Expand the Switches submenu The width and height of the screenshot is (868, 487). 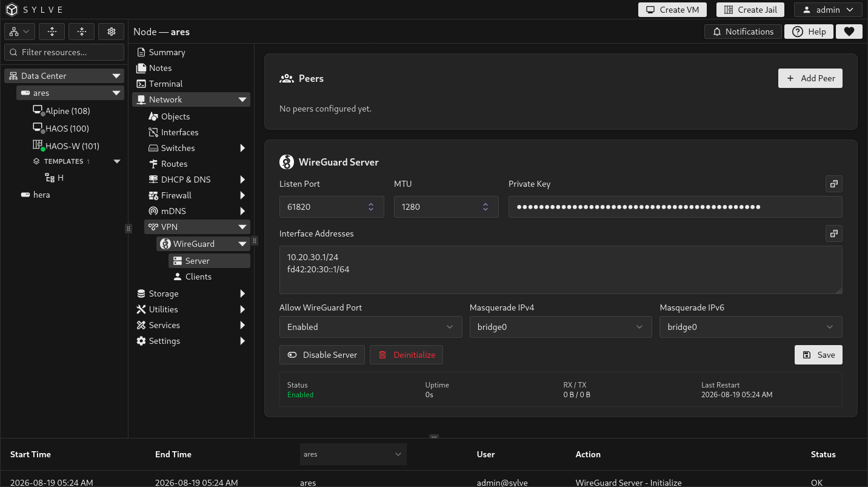[x=242, y=148]
